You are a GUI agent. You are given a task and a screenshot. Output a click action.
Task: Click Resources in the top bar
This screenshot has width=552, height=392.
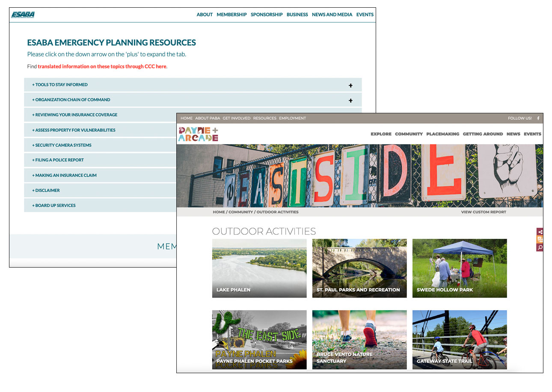pos(264,118)
